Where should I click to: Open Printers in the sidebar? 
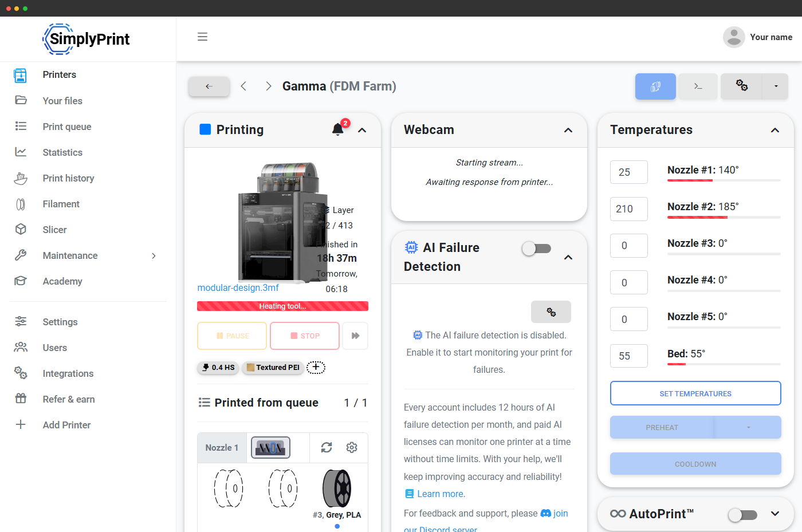pyautogui.click(x=60, y=74)
